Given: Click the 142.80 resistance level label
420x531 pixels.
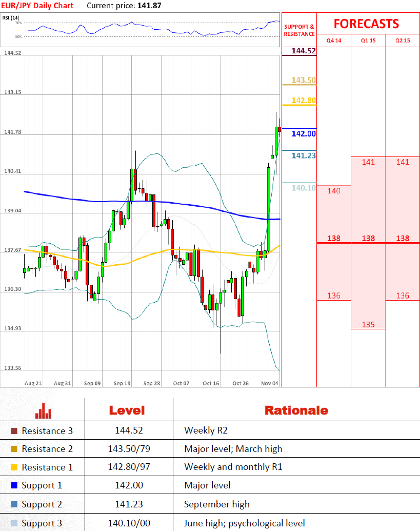Looking at the screenshot, I should pyautogui.click(x=304, y=100).
